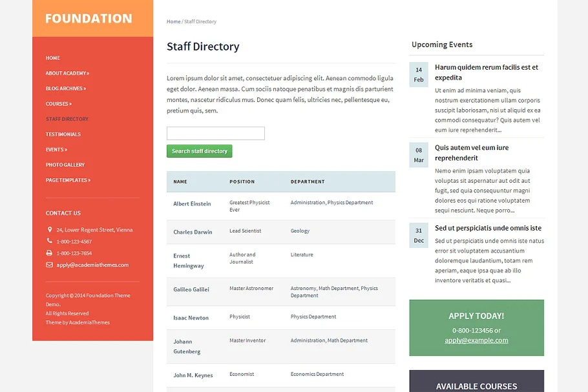Expand the Blog Archives submenu
Screen dimensions: 588x392
tap(65, 88)
